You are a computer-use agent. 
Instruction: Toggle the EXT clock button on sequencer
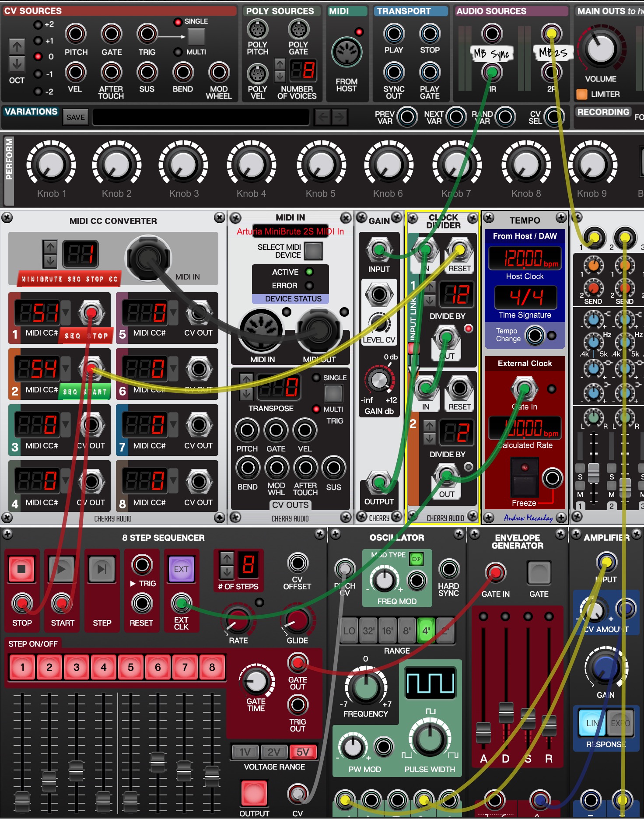[181, 569]
